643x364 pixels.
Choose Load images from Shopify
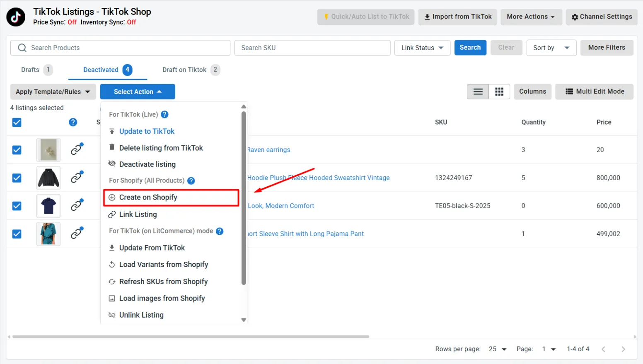(162, 298)
